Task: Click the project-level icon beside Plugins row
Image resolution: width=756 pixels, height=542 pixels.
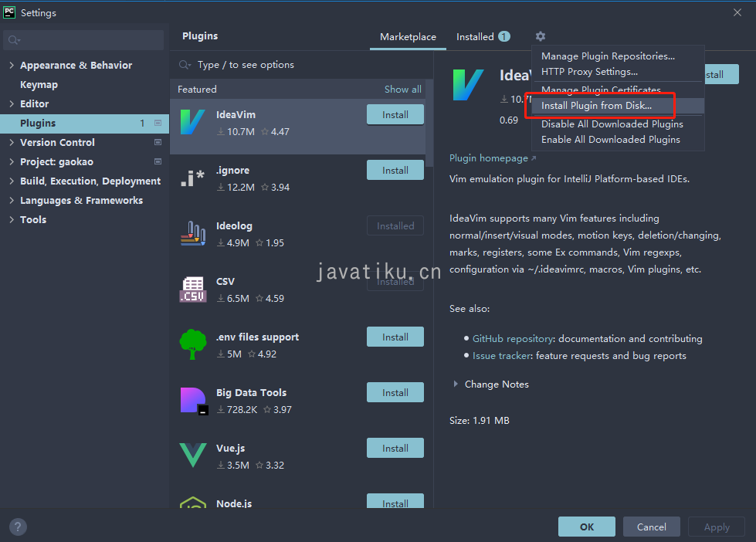Action: 158,123
